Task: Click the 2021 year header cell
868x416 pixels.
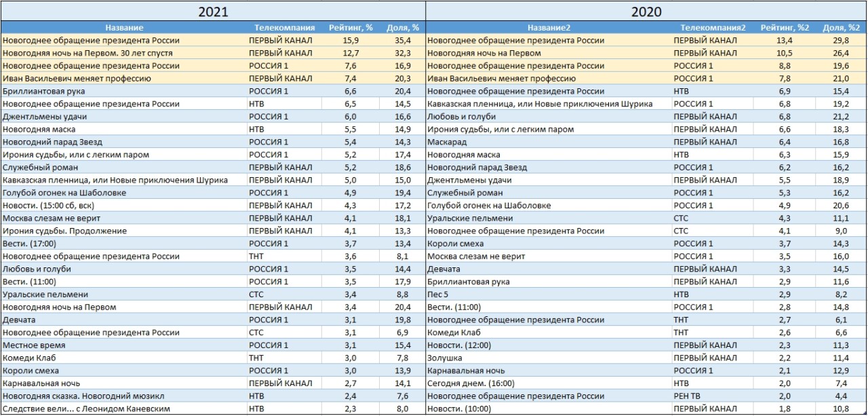Action: pyautogui.click(x=212, y=12)
